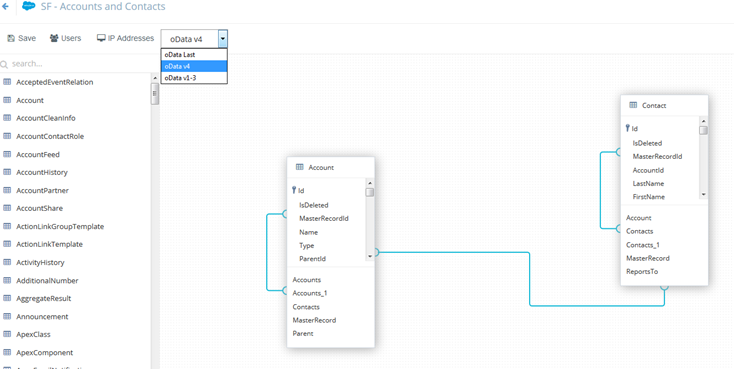Screen dimensions: 734x369
Task: Click the key icon in Account card
Action: [294, 190]
